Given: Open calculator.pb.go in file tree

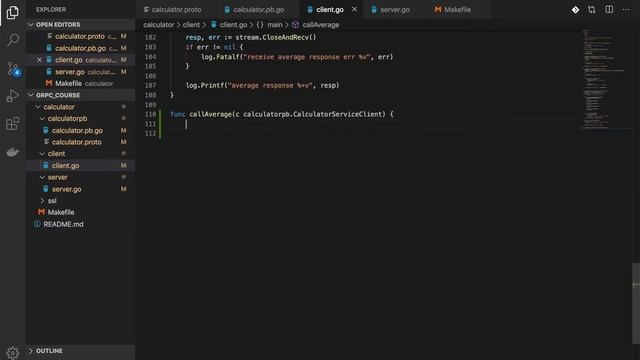Looking at the screenshot, I should [80, 131].
